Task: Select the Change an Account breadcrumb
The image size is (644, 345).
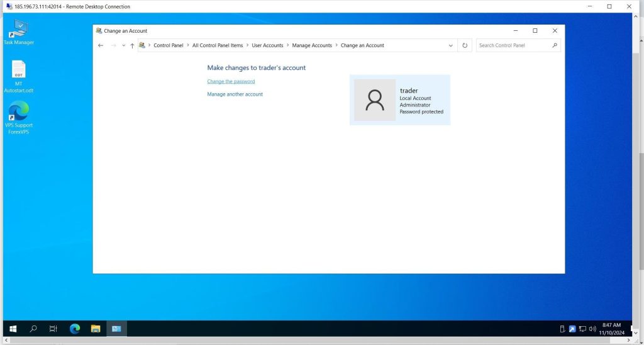Action: click(362, 46)
